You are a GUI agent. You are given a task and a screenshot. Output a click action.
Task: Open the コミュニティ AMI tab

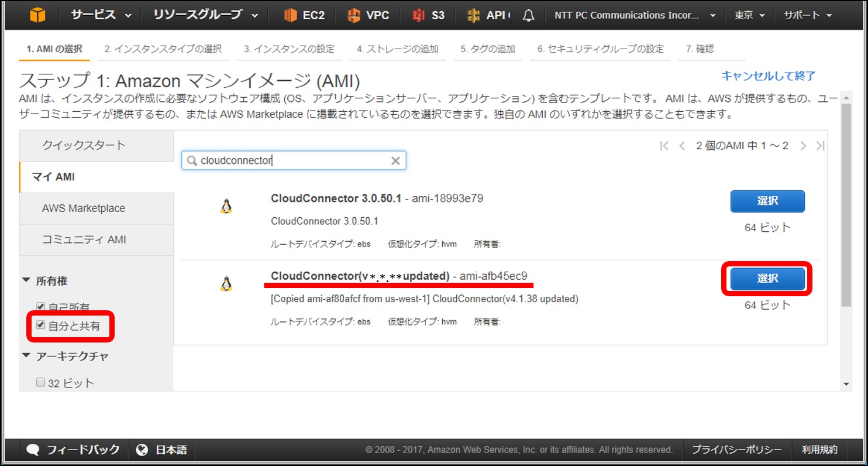pos(97,240)
